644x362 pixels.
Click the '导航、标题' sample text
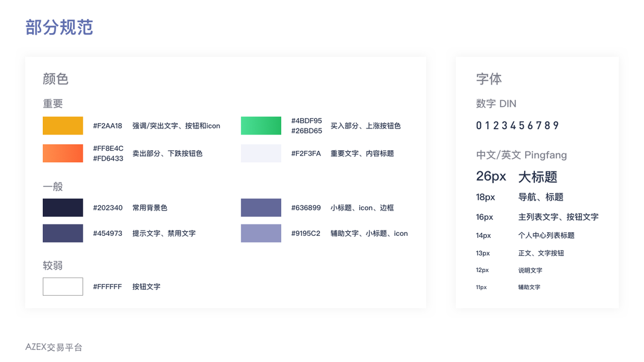(x=541, y=197)
